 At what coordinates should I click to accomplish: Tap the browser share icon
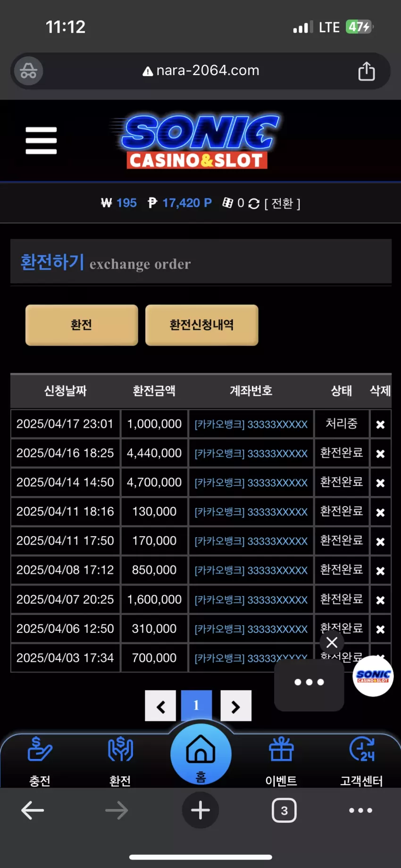tap(367, 71)
